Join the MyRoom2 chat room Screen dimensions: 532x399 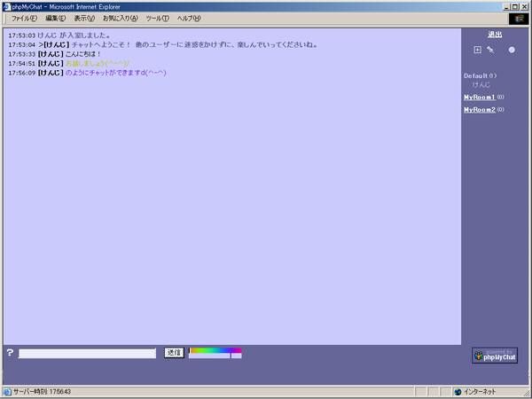[x=480, y=110]
